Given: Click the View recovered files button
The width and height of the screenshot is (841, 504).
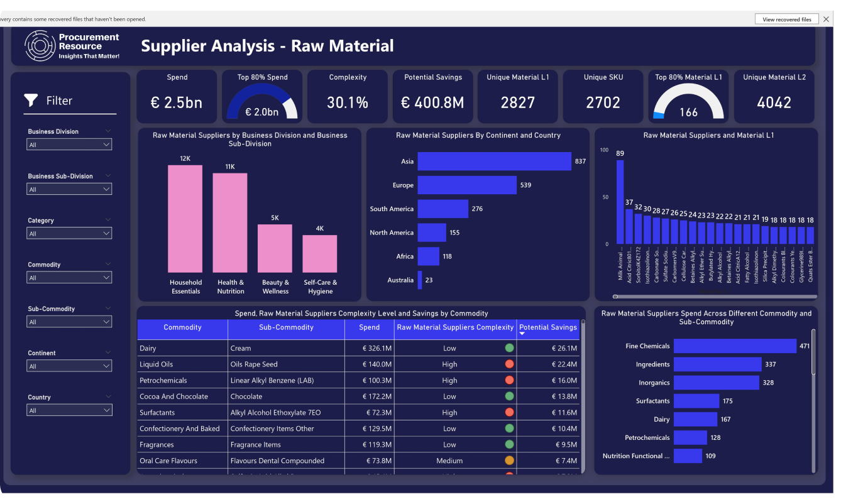Looking at the screenshot, I should point(787,19).
